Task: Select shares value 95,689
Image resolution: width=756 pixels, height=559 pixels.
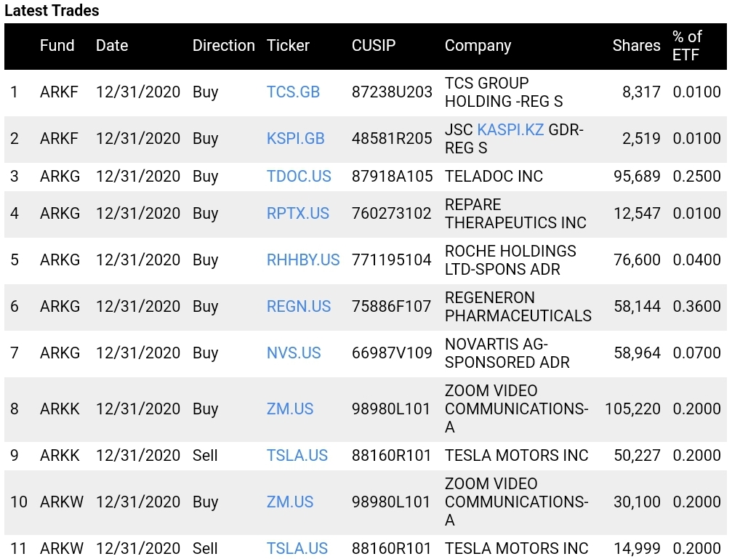Action: tap(637, 176)
